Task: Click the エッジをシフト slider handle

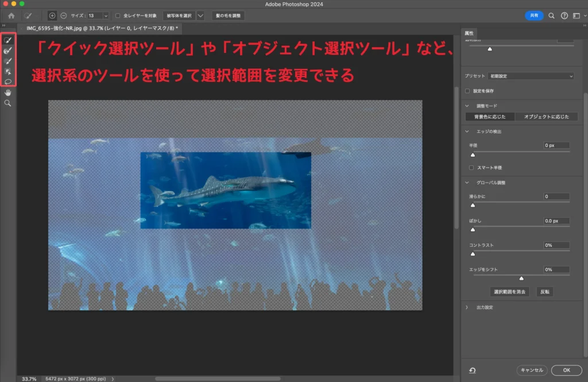Action: [521, 277]
